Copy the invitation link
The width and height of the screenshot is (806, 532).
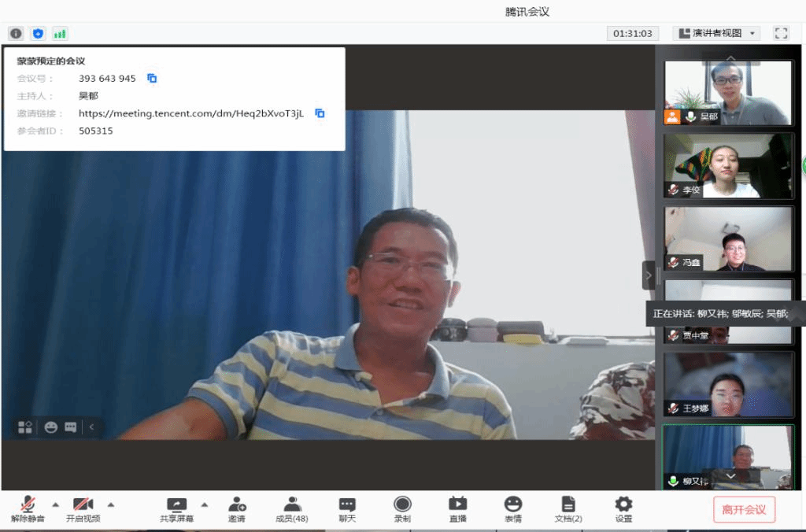coord(320,113)
